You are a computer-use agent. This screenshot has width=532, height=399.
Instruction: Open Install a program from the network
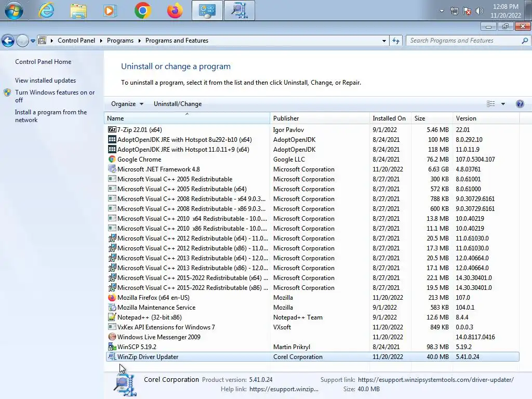click(51, 116)
